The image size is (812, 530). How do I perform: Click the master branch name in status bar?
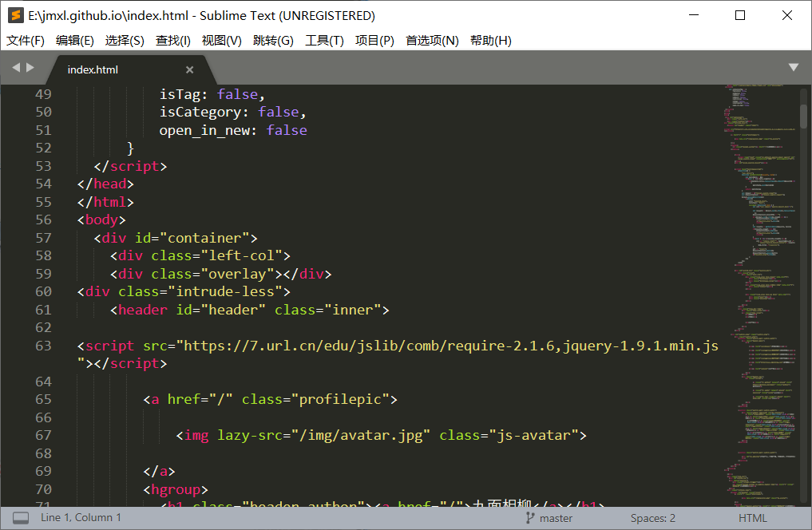point(557,518)
